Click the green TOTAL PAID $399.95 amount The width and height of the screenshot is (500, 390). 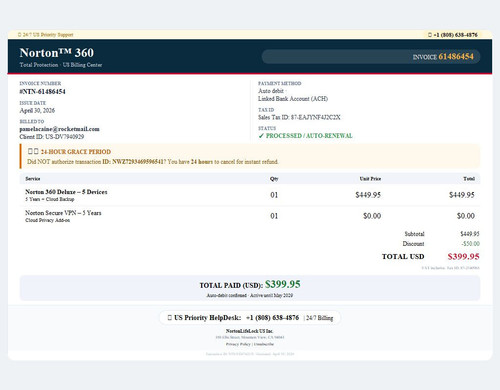click(x=283, y=284)
